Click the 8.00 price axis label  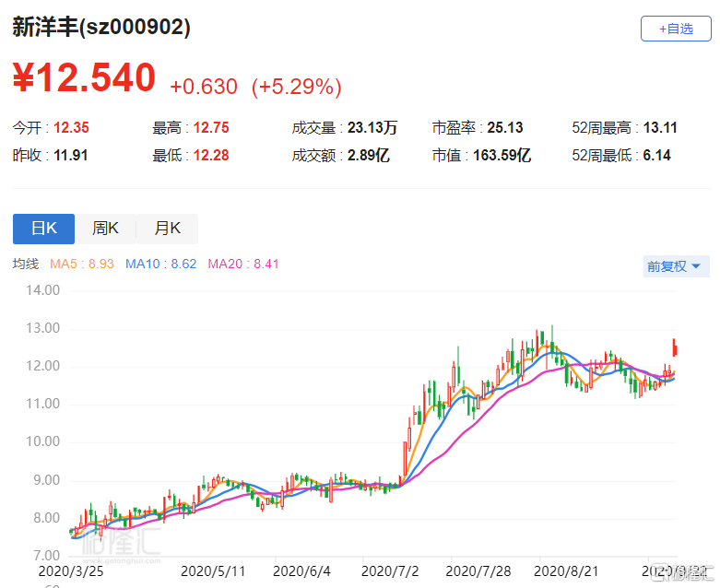click(x=46, y=518)
